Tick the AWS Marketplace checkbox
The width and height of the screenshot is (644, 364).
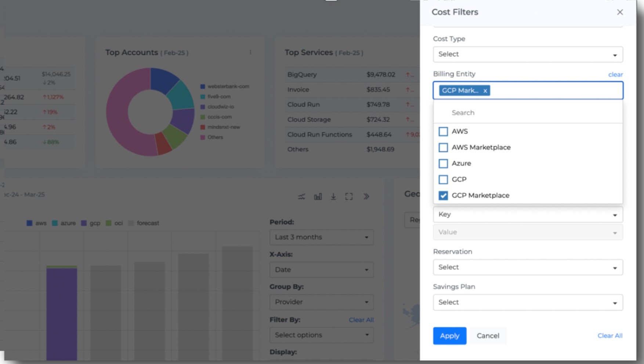coord(443,148)
